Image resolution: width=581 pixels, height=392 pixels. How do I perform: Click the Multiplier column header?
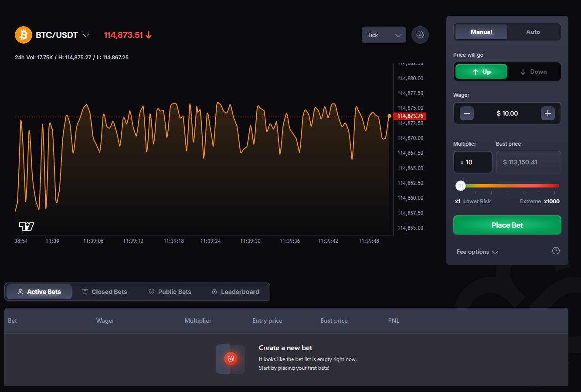198,320
